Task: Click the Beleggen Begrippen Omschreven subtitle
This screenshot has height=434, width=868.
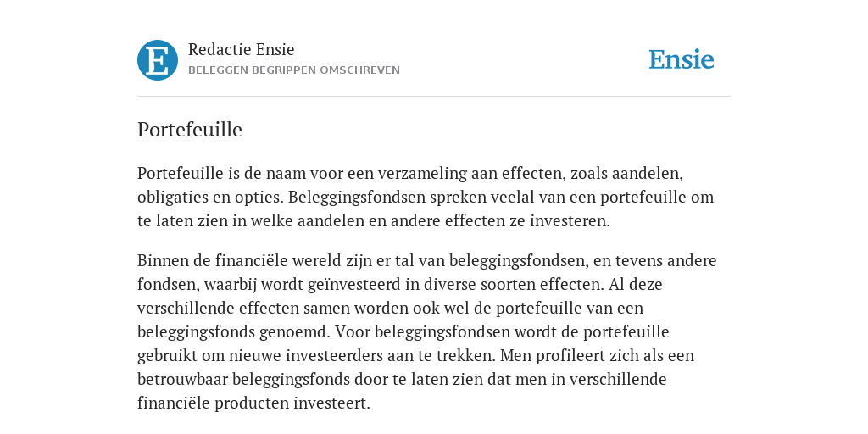Action: pyautogui.click(x=294, y=70)
